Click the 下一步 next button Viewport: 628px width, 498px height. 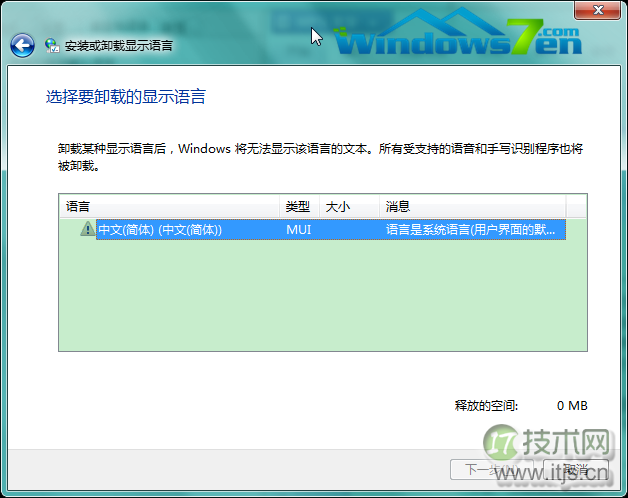point(492,470)
